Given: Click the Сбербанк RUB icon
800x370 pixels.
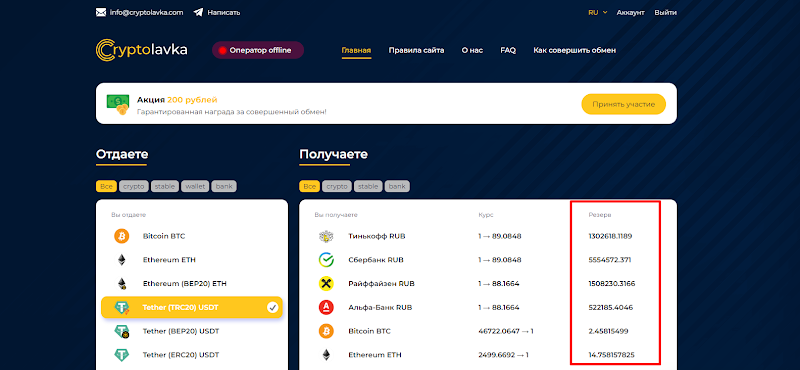Looking at the screenshot, I should click(326, 260).
